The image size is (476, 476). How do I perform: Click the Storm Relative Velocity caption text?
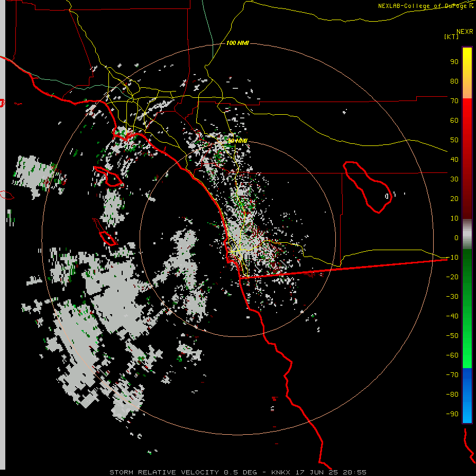tap(237, 472)
